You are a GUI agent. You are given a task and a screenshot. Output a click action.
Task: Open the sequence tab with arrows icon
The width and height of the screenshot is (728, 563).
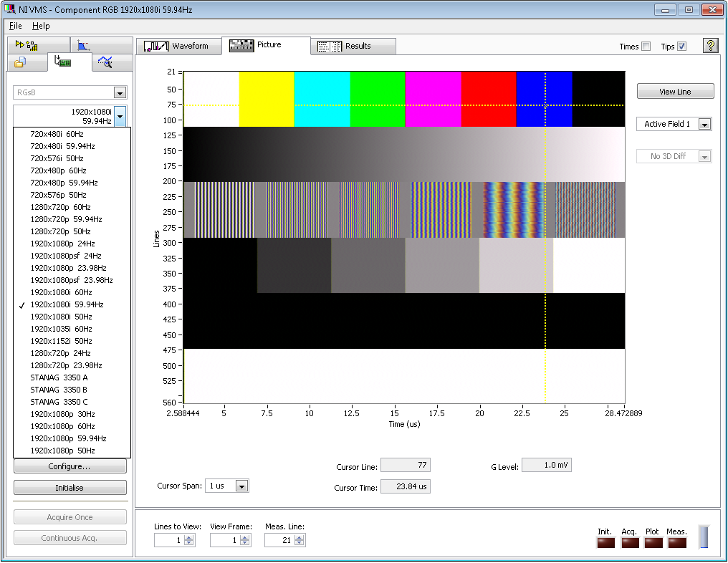coord(27,46)
